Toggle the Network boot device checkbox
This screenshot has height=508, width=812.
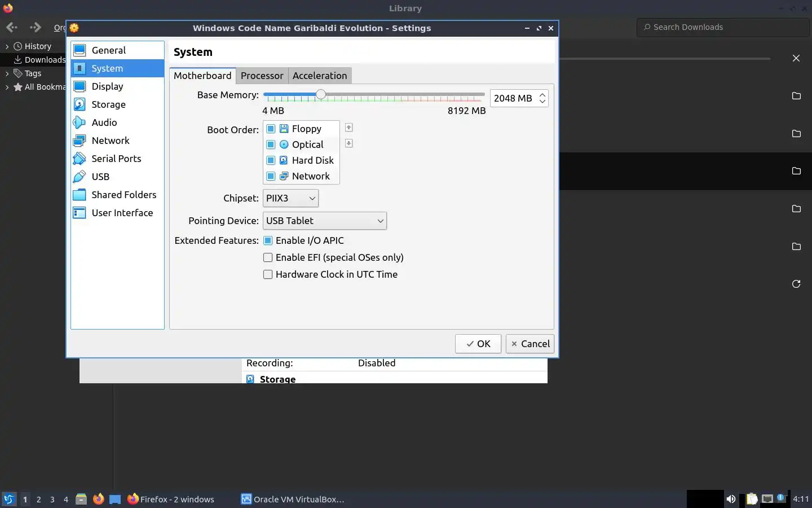coord(271,176)
